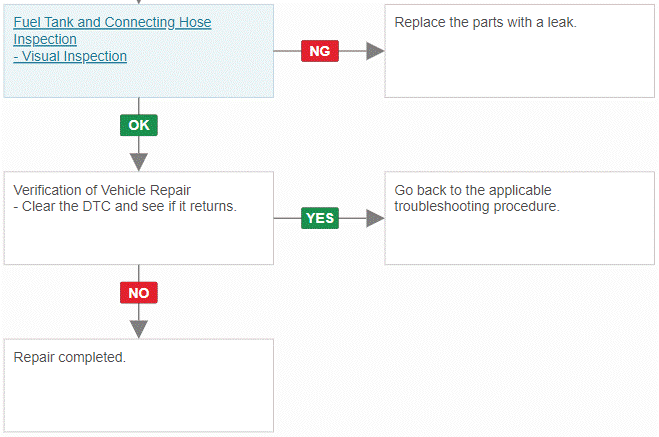Click the connector line left of NG badge
Viewport: 659px width, 437px height.
(287, 51)
